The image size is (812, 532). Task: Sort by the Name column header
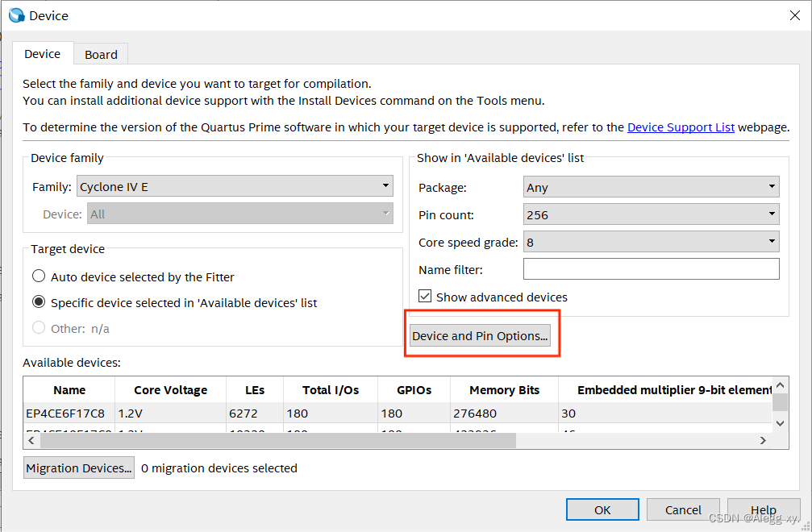[69, 390]
